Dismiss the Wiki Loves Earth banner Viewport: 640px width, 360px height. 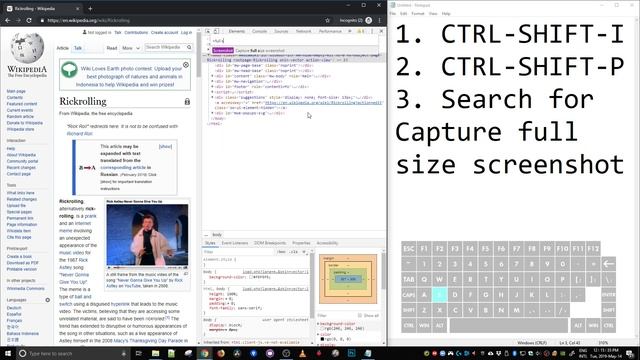click(186, 65)
